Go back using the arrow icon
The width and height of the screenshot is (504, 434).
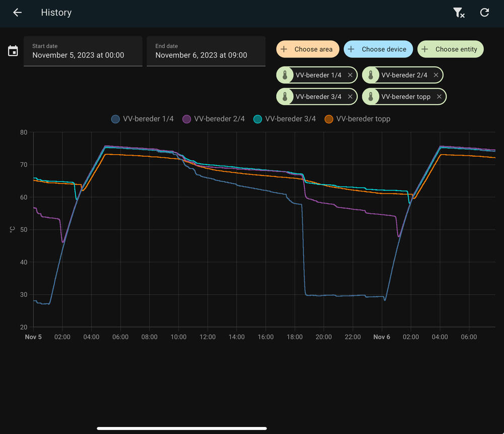(18, 13)
